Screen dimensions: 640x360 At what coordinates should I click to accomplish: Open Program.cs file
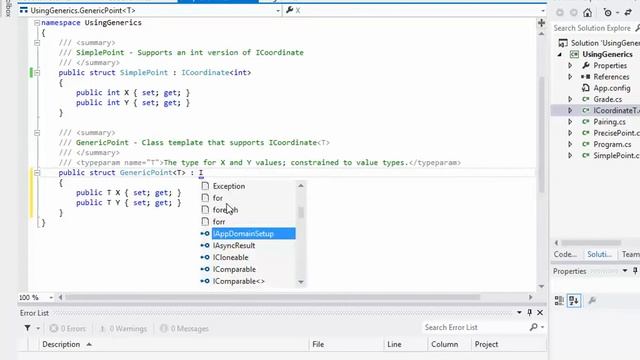pyautogui.click(x=612, y=144)
